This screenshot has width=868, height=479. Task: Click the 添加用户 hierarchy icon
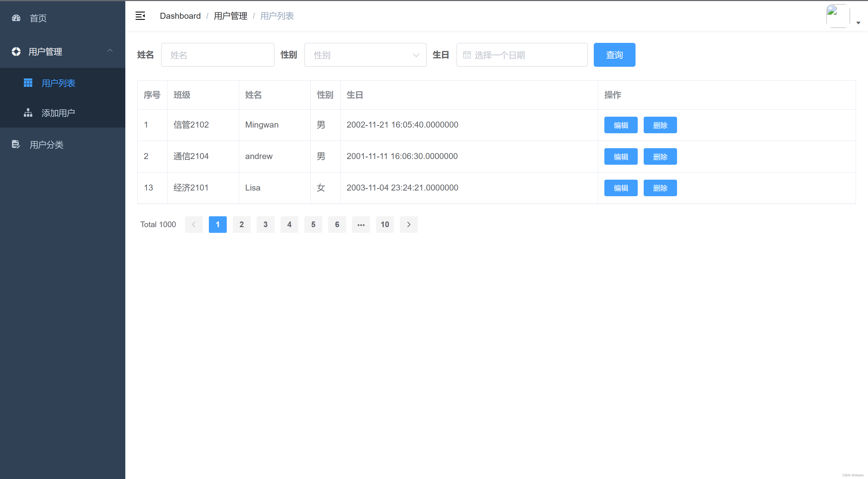tap(28, 113)
